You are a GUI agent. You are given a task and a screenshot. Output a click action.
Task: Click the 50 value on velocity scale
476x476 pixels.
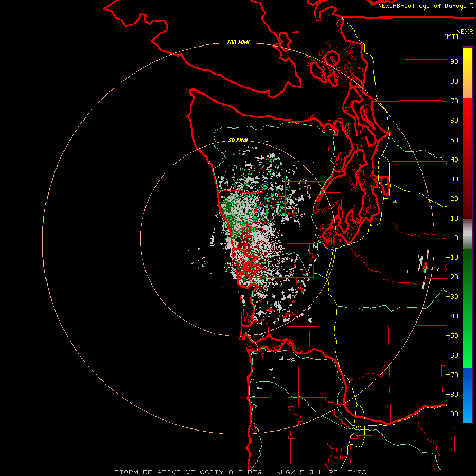tap(454, 140)
